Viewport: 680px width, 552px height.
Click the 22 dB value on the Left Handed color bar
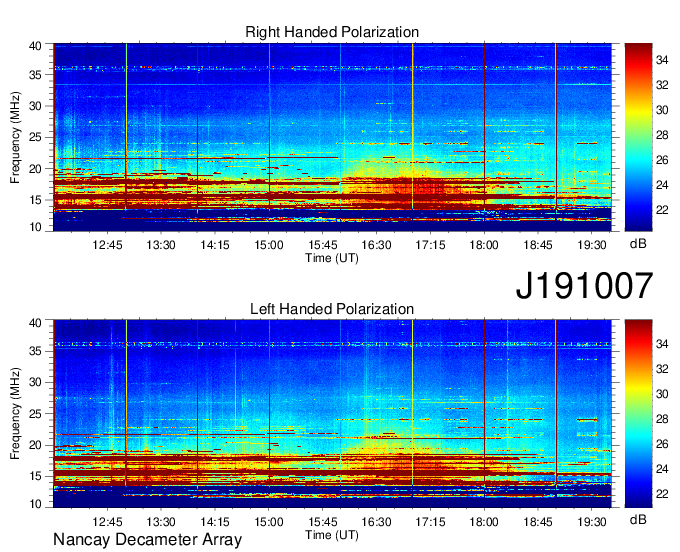click(662, 494)
